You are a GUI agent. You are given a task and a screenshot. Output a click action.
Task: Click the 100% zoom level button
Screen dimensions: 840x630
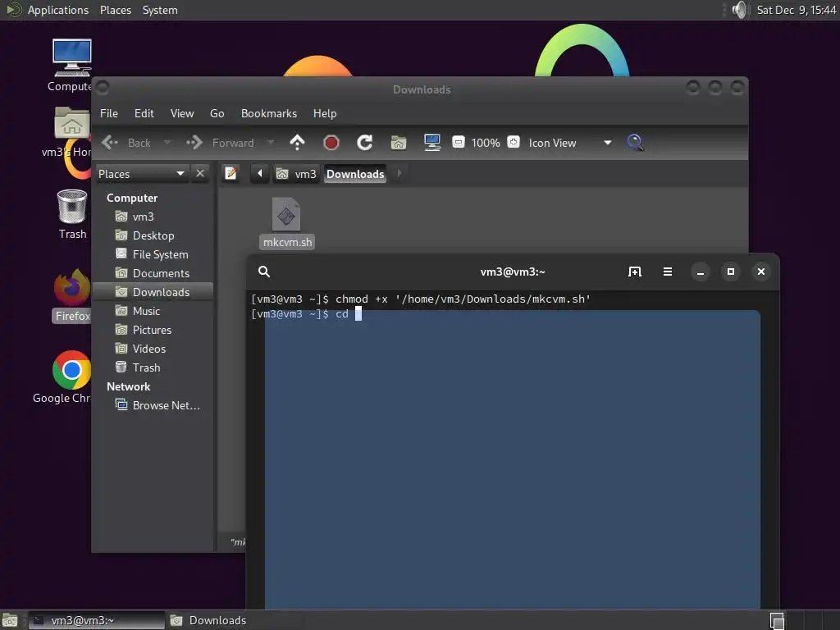(486, 143)
